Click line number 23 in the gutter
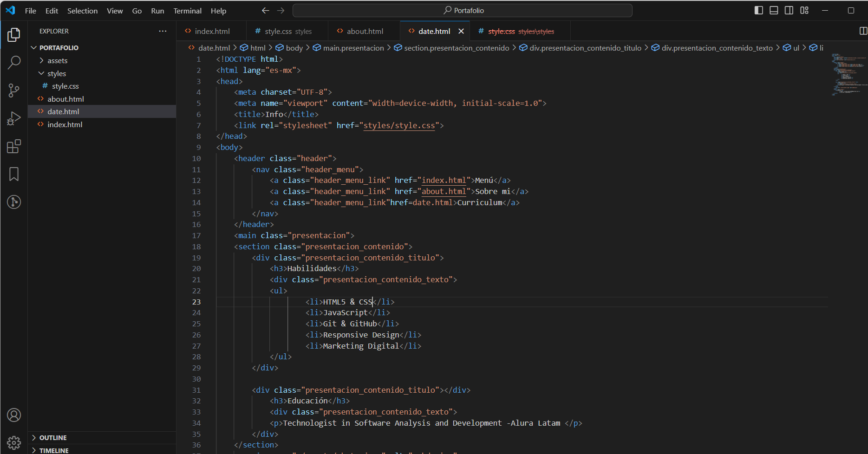This screenshot has width=868, height=454. (196, 302)
